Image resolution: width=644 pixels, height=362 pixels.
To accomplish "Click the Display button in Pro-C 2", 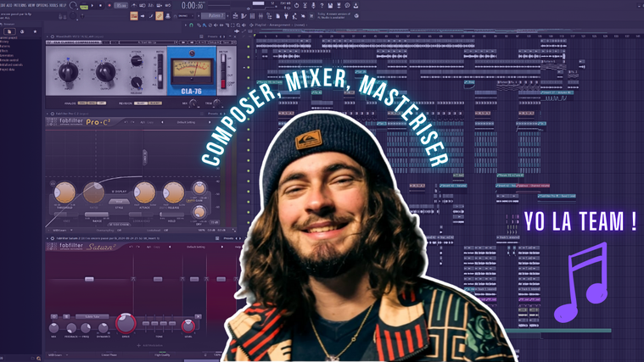I will tap(119, 192).
